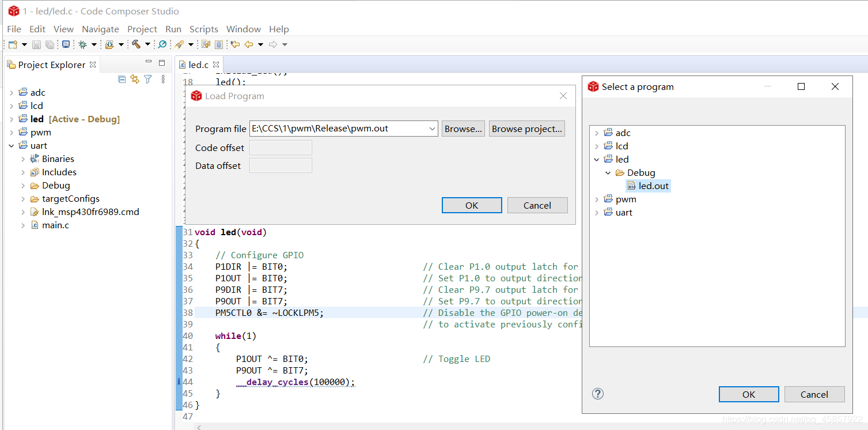
Task: Click the Next Annotation toolbar icon
Action: [x=206, y=44]
